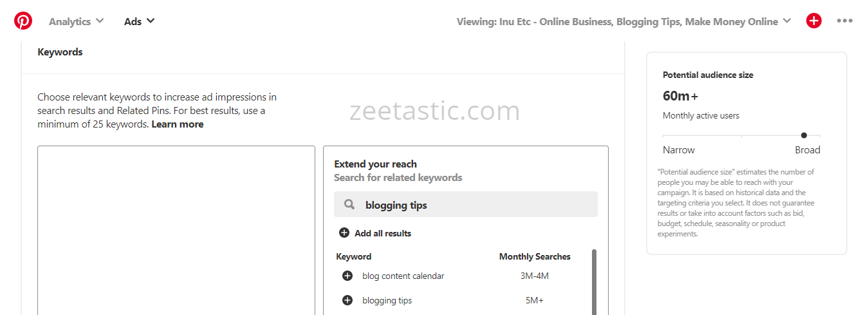Click the audience size slider handle

pyautogui.click(x=804, y=135)
